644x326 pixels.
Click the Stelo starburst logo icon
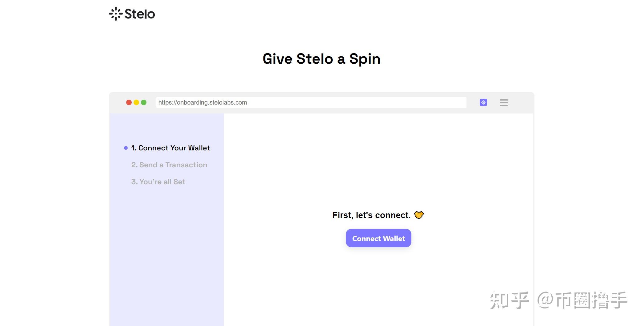116,14
